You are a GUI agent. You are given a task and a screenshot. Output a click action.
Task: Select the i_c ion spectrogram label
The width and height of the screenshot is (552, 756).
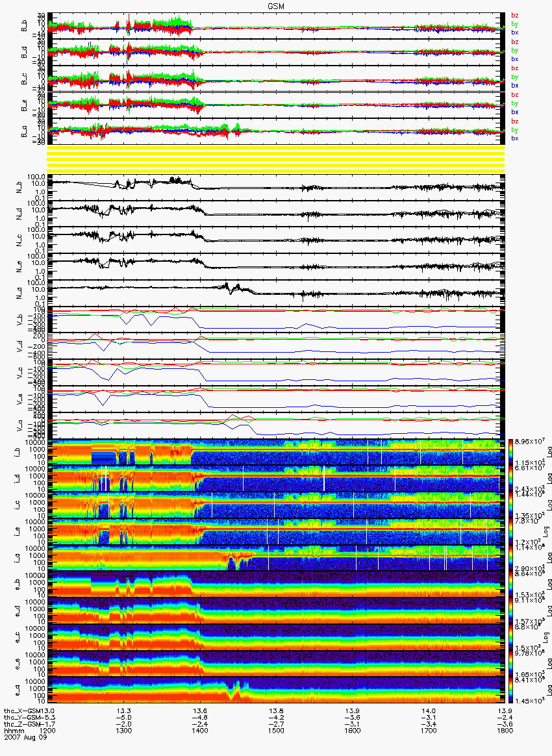[x=18, y=505]
